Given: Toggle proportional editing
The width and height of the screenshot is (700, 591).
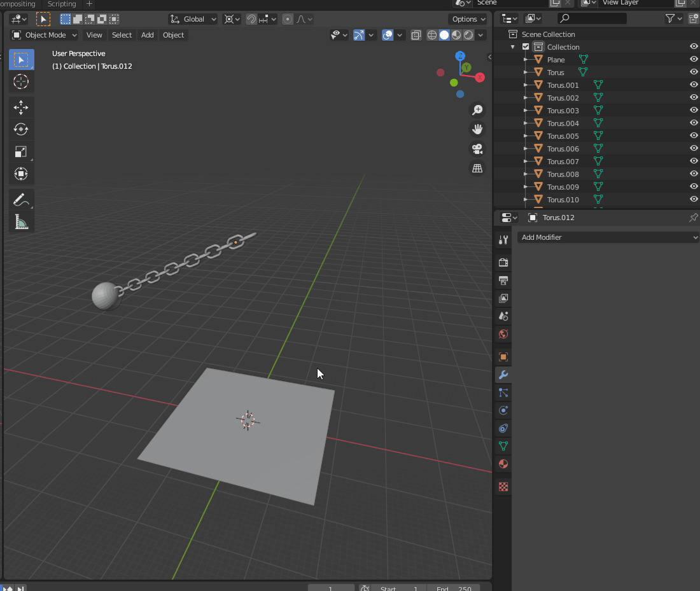Looking at the screenshot, I should [x=288, y=19].
